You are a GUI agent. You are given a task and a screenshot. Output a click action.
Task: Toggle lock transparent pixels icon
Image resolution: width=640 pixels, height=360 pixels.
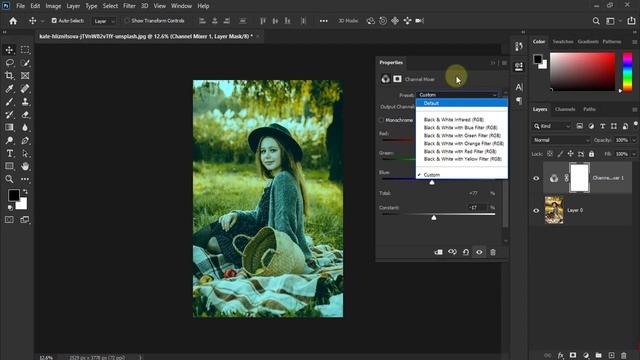tap(550, 154)
